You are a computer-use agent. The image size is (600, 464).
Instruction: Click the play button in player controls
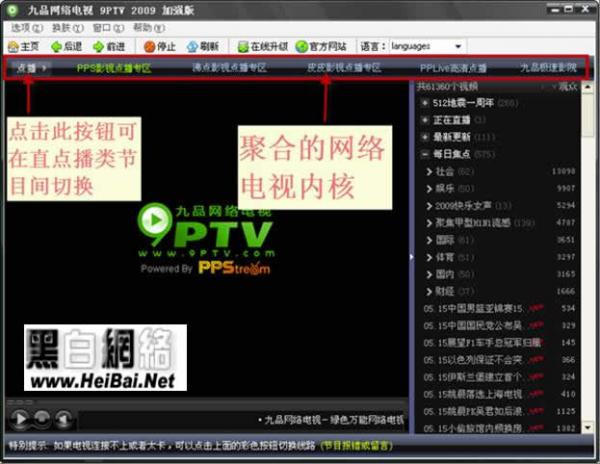point(19,418)
